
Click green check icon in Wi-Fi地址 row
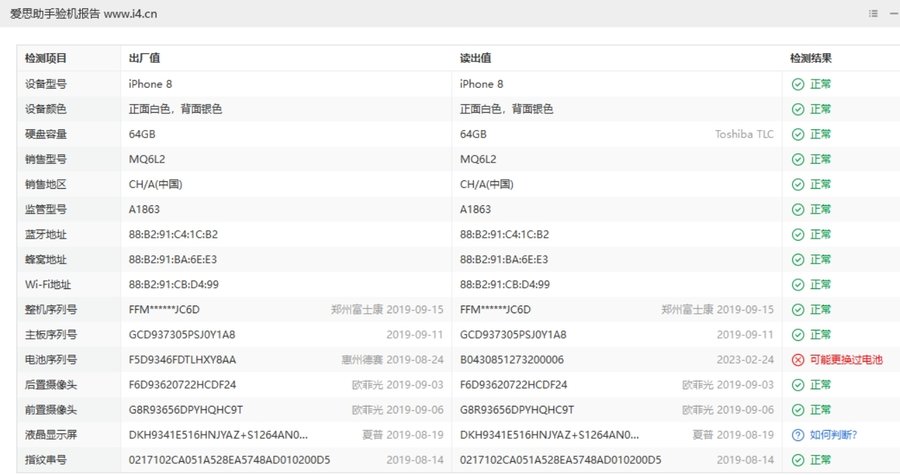(x=798, y=285)
